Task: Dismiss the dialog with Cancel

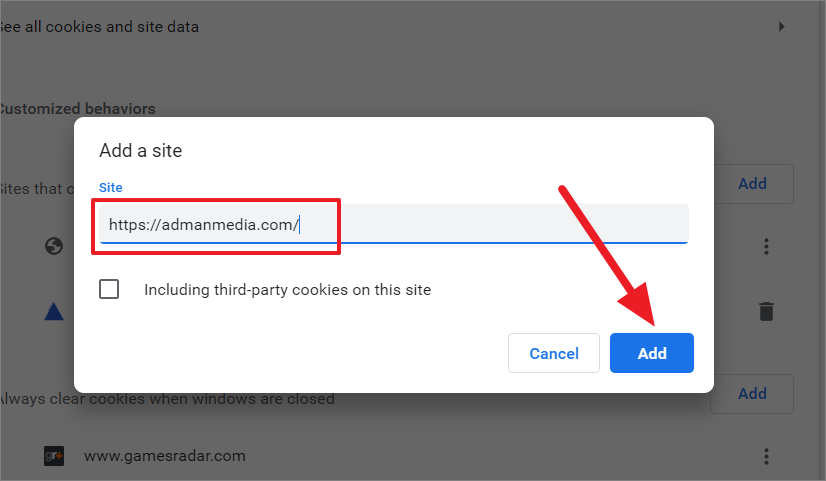Action: [x=554, y=353]
